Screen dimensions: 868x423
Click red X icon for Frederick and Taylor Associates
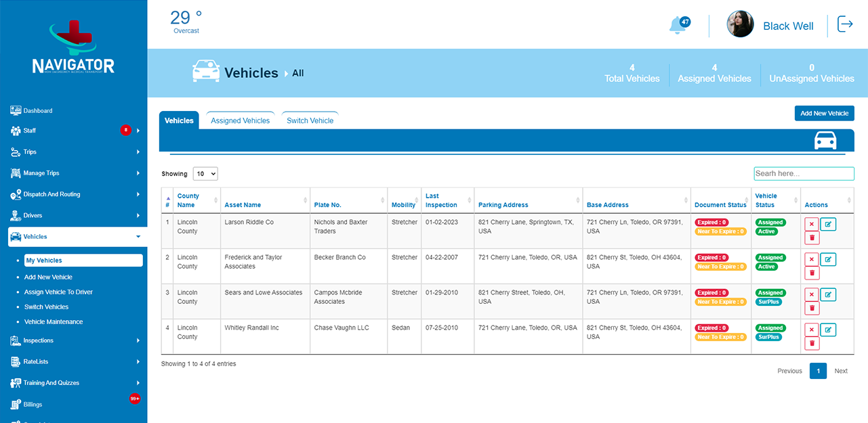click(x=812, y=259)
